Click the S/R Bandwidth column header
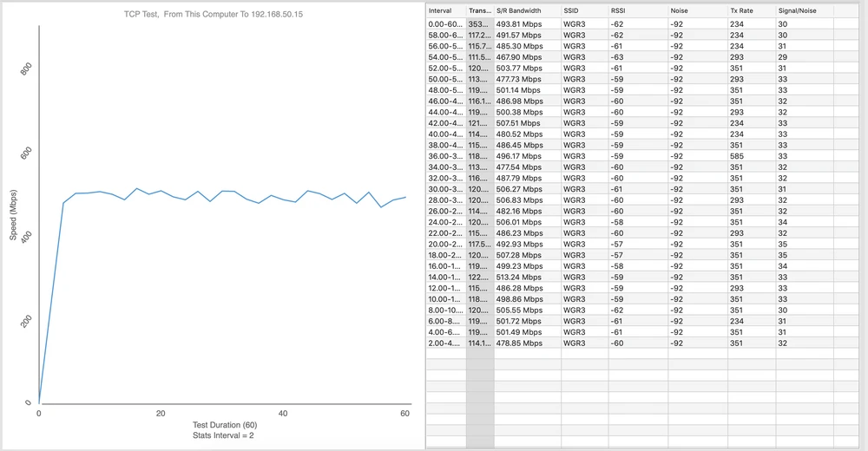The image size is (868, 451). coord(519,10)
